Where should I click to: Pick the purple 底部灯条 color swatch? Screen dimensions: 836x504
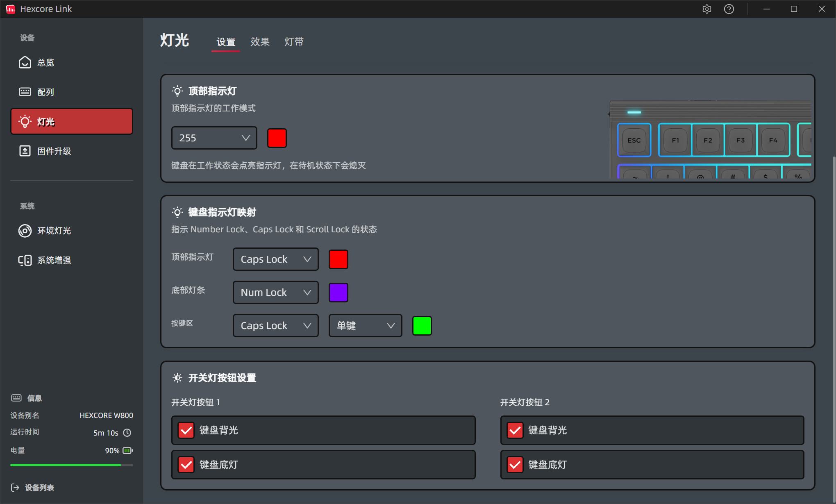338,293
